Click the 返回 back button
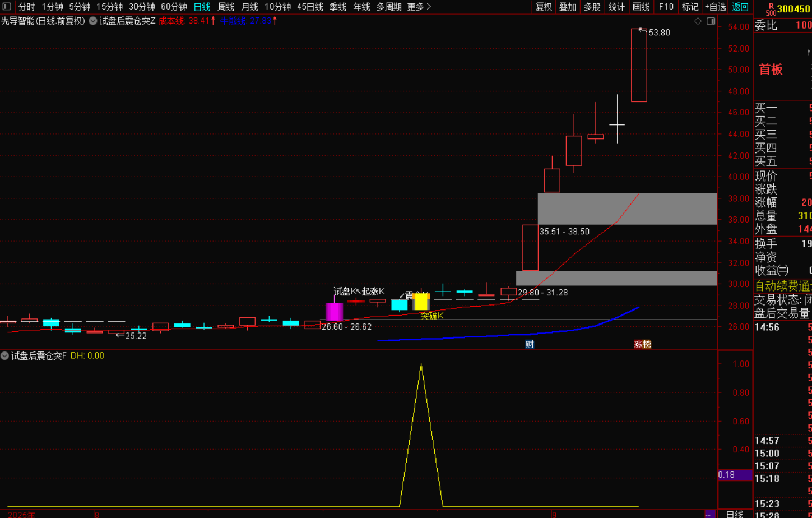This screenshot has width=812, height=518. point(740,7)
